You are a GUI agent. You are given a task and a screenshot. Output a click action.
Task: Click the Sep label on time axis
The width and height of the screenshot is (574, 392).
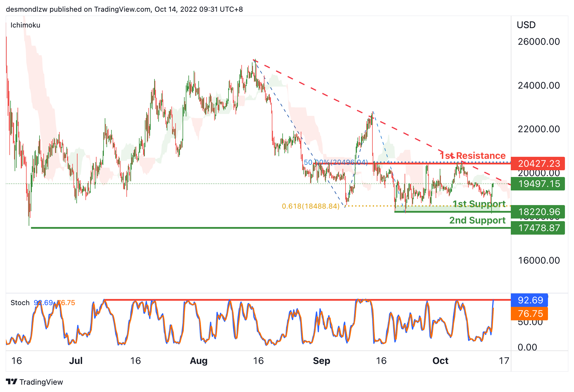(x=321, y=361)
